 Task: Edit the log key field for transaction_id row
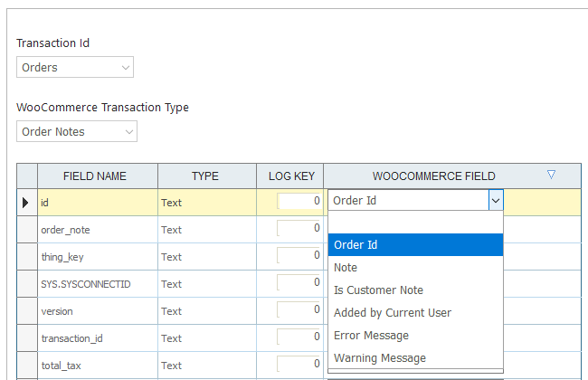(x=299, y=337)
